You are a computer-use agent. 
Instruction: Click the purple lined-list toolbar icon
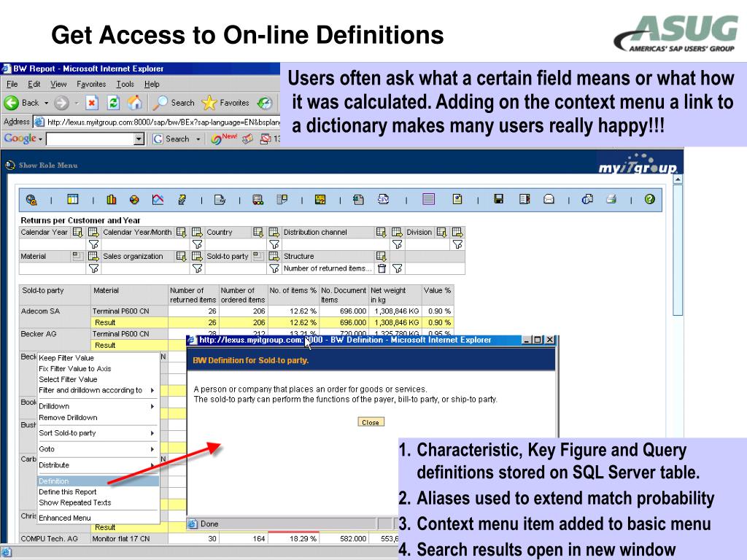pos(428,199)
